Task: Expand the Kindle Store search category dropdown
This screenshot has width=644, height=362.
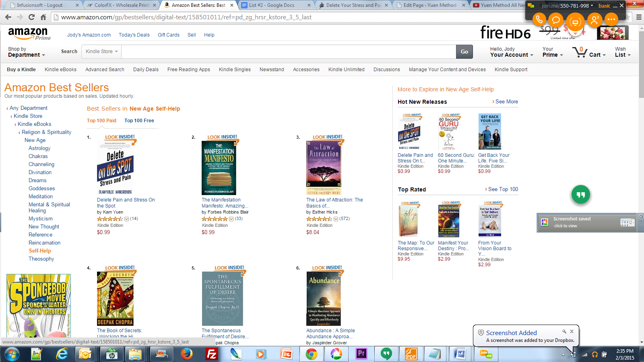Action: pos(101,51)
